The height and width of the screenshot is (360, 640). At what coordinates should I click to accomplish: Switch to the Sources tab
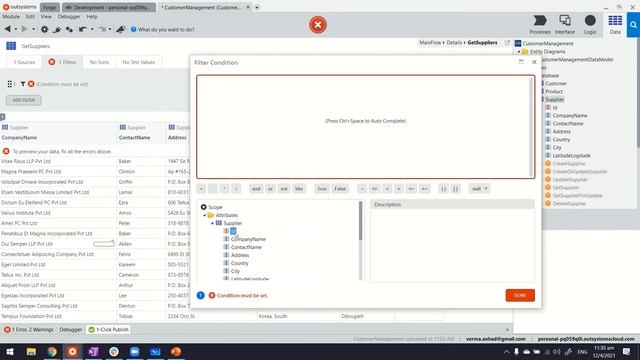[x=24, y=62]
